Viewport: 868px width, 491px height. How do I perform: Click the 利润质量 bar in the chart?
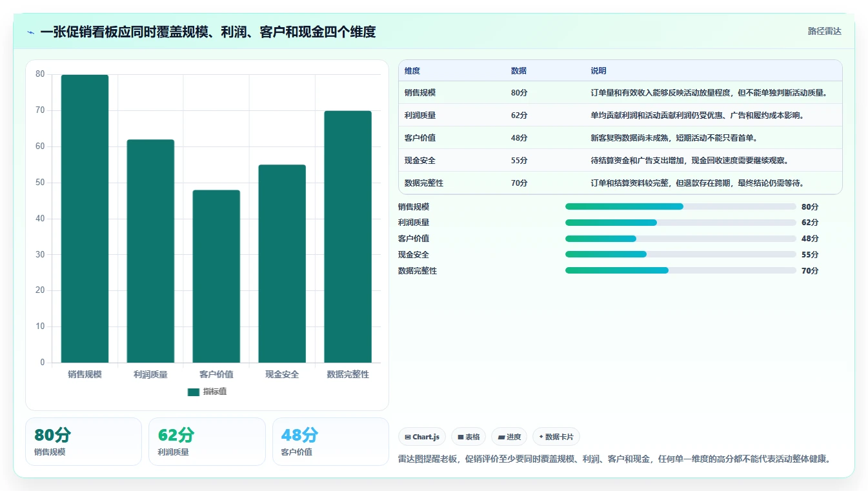tap(150, 251)
